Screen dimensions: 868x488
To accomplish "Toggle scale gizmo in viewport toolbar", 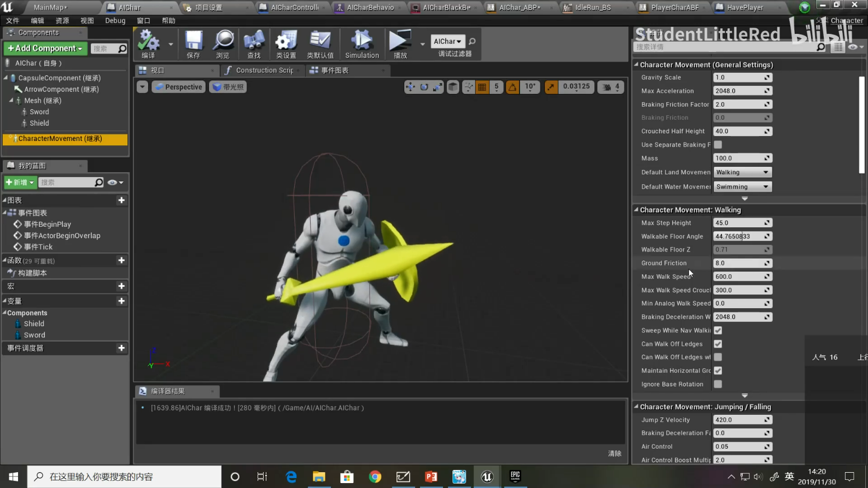I will (x=438, y=87).
